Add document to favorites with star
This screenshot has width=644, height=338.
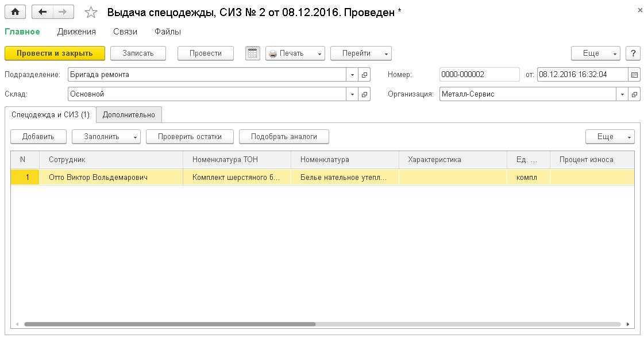pos(91,12)
